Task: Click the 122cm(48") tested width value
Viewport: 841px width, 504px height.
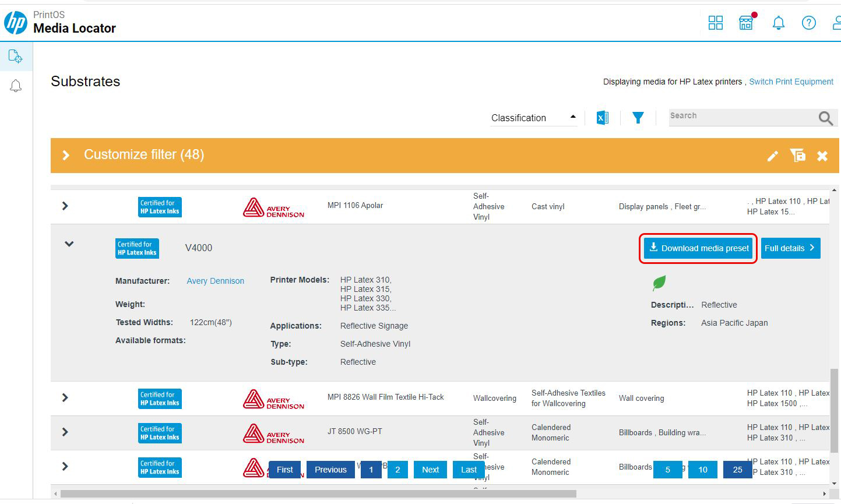Action: point(211,322)
